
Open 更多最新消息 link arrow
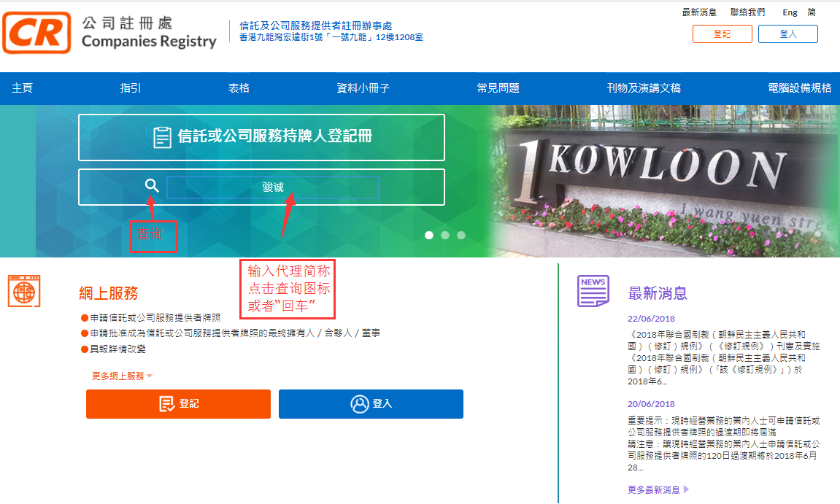tap(658, 489)
